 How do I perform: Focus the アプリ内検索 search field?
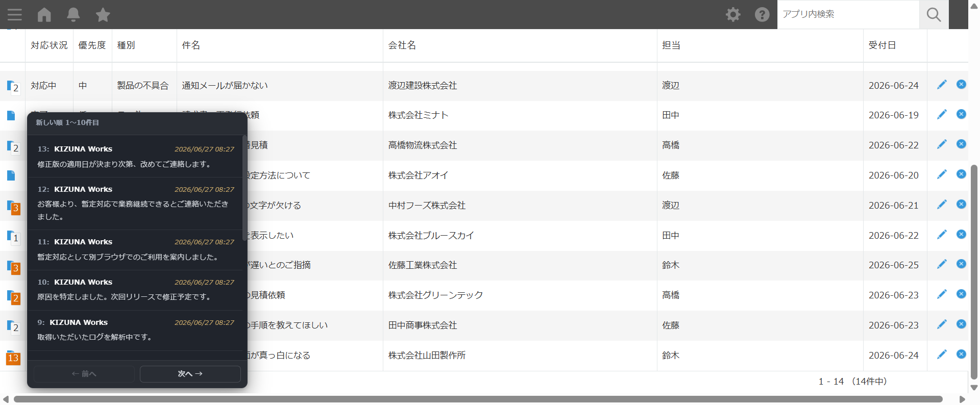(x=848, y=14)
